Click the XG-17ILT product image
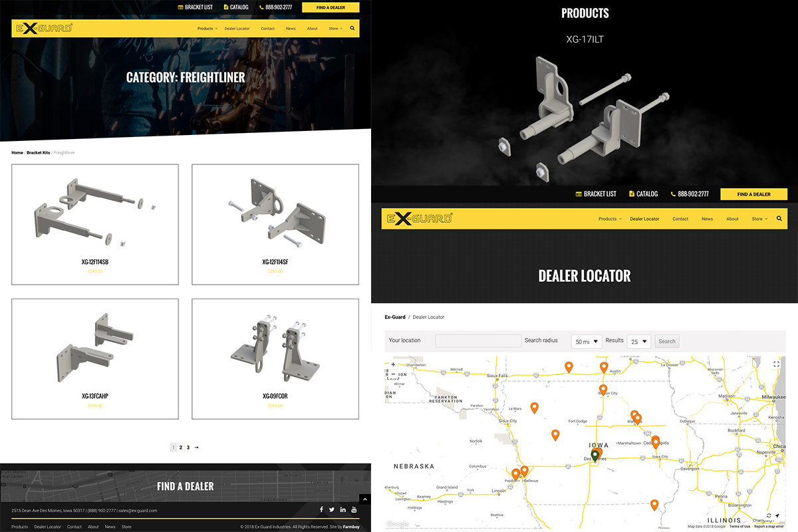 (583, 118)
